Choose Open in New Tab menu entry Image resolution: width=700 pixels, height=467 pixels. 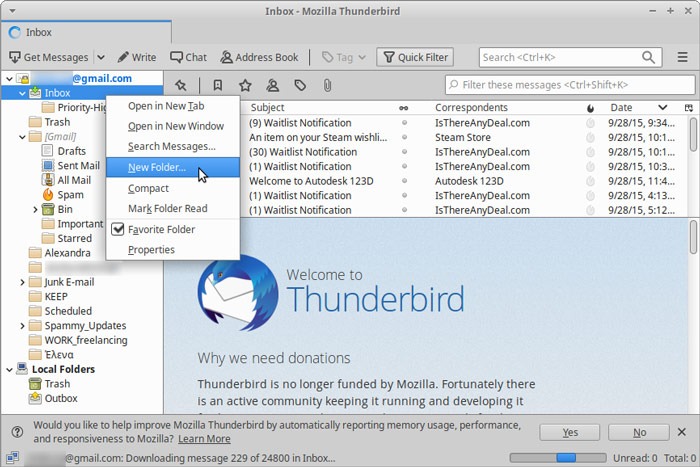(x=173, y=106)
